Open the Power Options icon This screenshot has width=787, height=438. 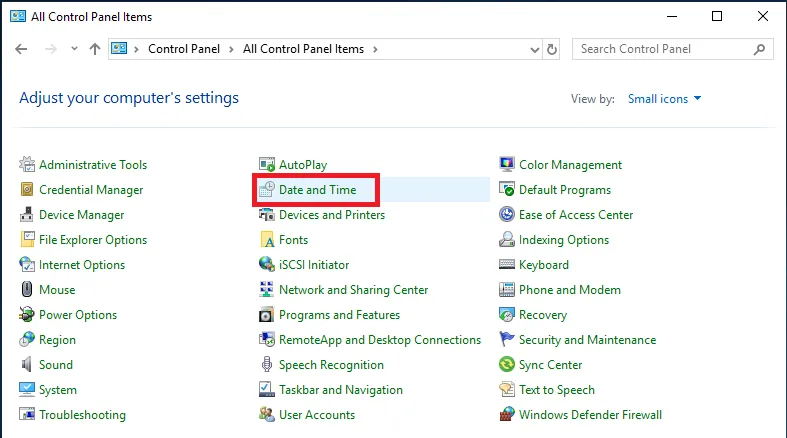[27, 315]
